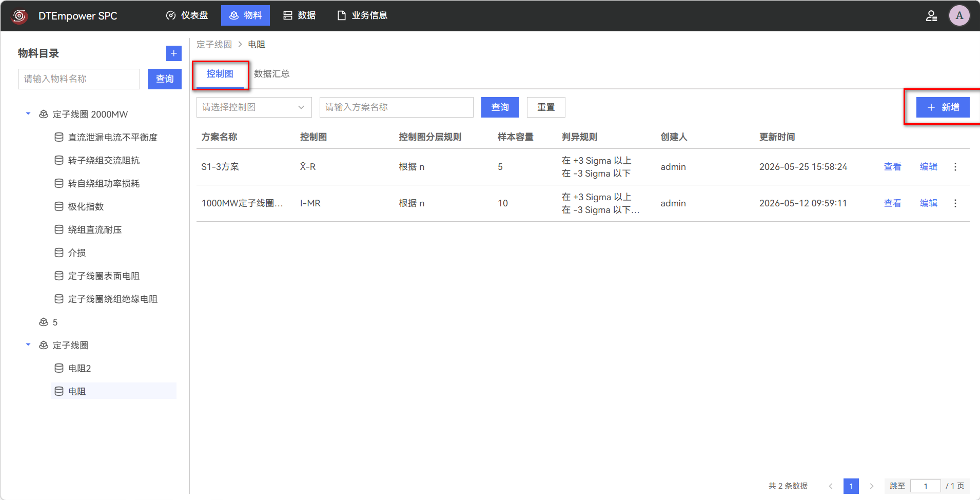Focus the 跳至 page number input

[x=926, y=486]
